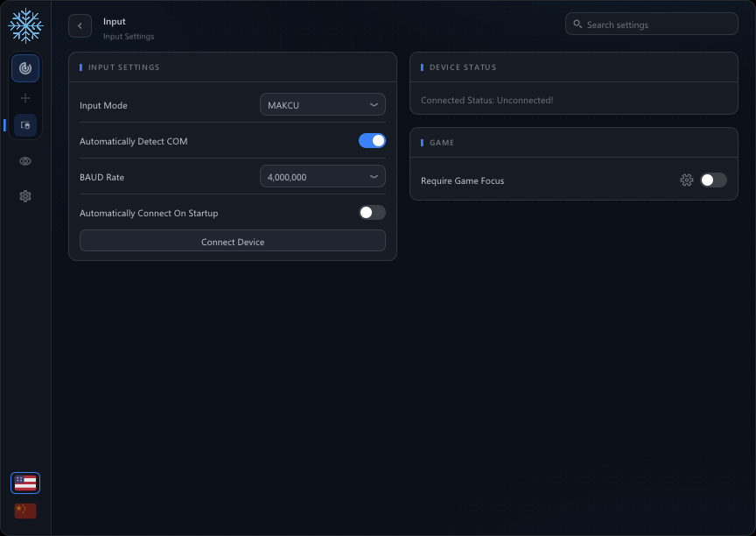Open the input device sidebar icon
Screen dimensions: 756x536
click(25, 125)
